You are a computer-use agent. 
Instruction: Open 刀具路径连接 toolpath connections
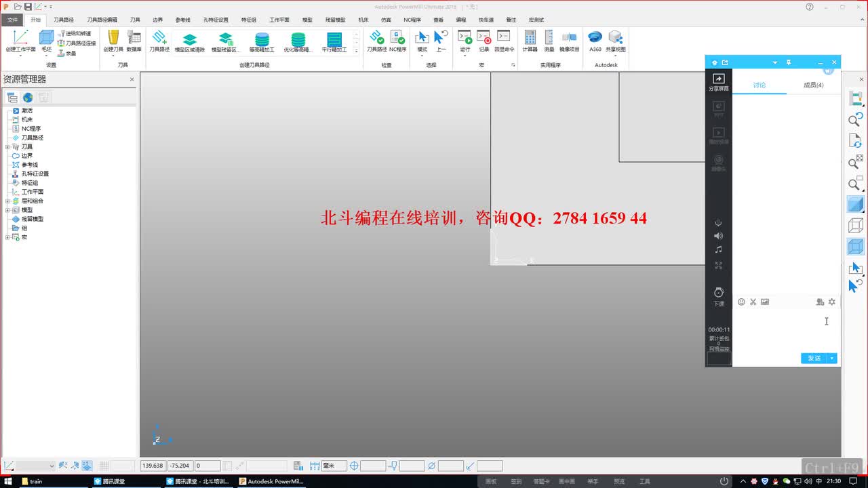(77, 43)
